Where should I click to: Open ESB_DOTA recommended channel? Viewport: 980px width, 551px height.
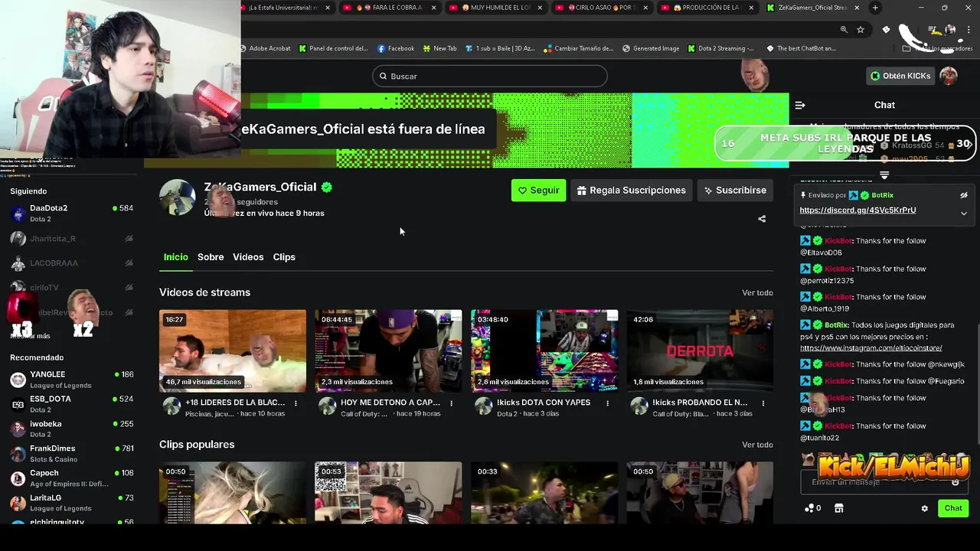(x=72, y=404)
